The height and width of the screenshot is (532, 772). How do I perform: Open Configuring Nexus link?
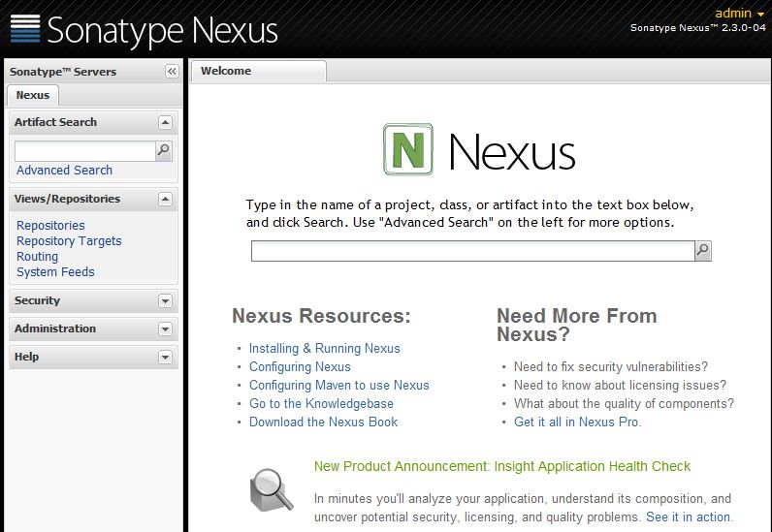[300, 366]
